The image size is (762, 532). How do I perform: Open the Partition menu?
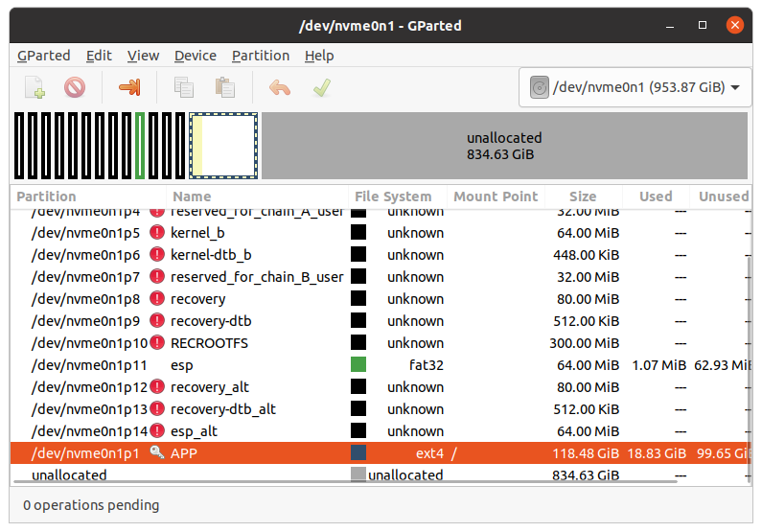coord(260,56)
